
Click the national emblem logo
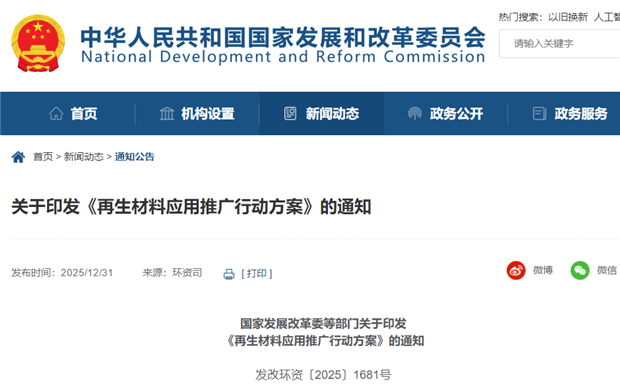[x=38, y=43]
